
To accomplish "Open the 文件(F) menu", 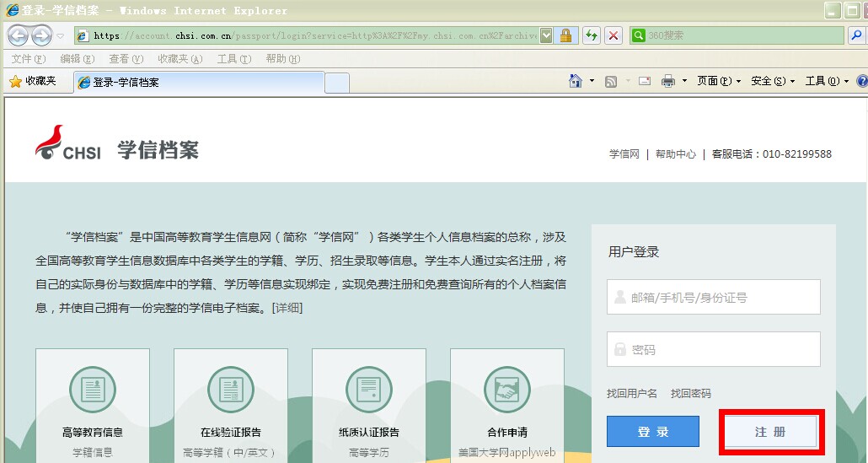I will [x=29, y=59].
